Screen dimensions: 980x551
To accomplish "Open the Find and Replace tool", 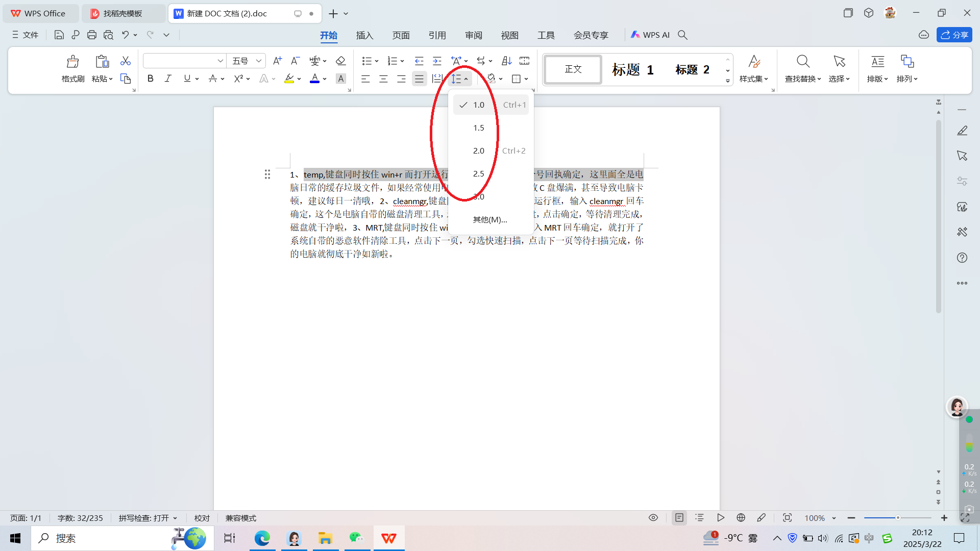I will pos(803,69).
